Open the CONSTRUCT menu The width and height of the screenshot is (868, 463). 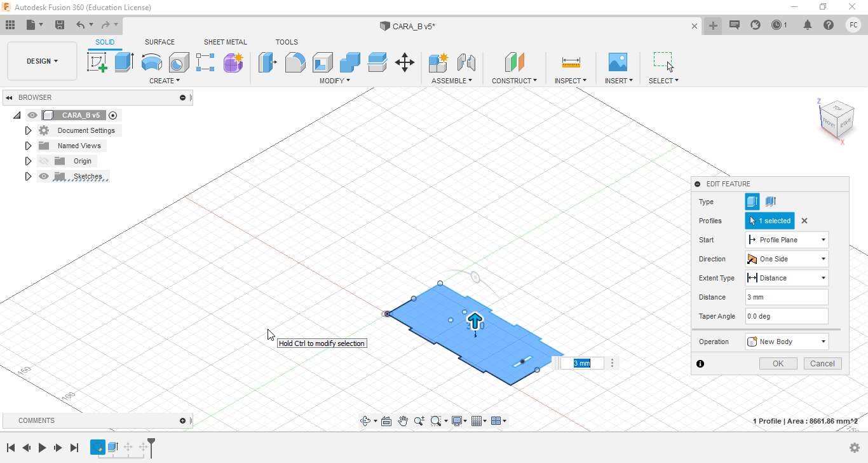(514, 81)
